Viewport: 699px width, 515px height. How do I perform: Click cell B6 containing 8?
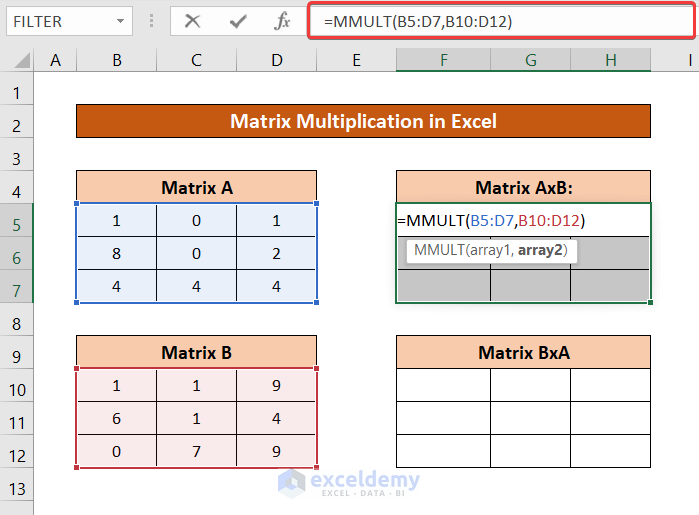click(x=116, y=253)
